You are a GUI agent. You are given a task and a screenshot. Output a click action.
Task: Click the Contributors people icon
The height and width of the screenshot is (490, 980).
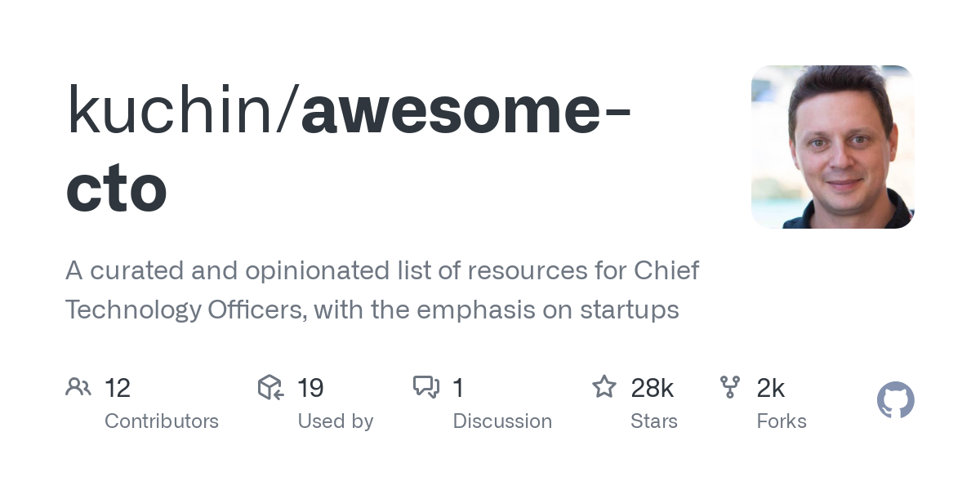click(x=78, y=387)
